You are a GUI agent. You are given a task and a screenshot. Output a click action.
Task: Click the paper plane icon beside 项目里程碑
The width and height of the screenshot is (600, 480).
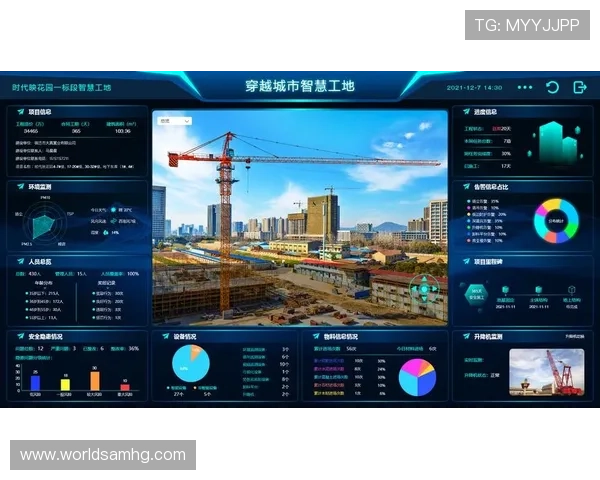coord(466,261)
